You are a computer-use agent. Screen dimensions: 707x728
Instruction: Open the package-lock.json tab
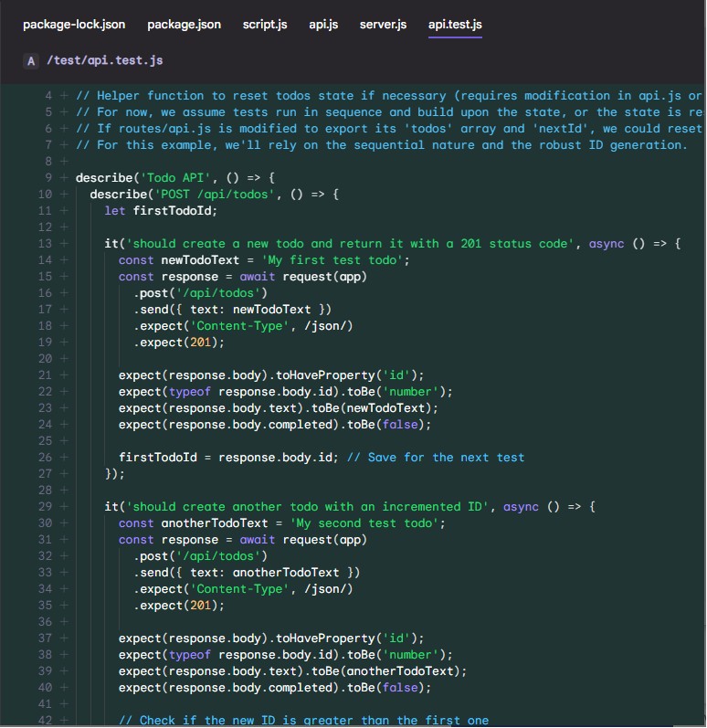click(74, 25)
